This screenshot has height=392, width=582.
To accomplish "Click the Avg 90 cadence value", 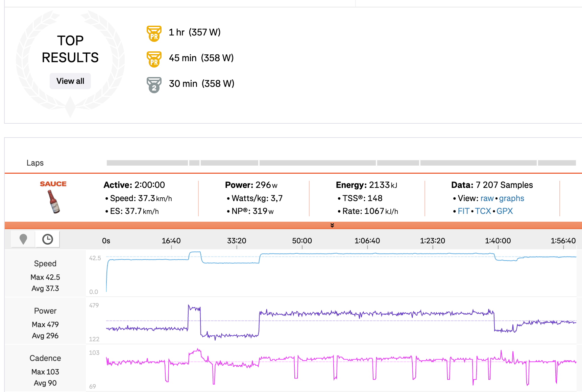I will tap(45, 383).
